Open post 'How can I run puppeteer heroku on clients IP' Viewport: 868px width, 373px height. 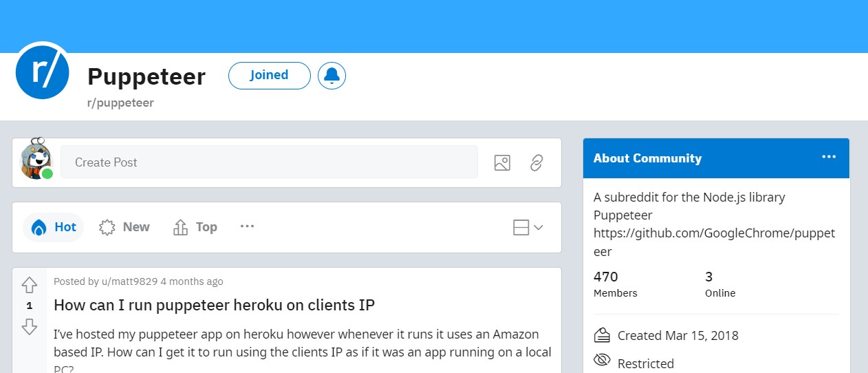tap(214, 305)
